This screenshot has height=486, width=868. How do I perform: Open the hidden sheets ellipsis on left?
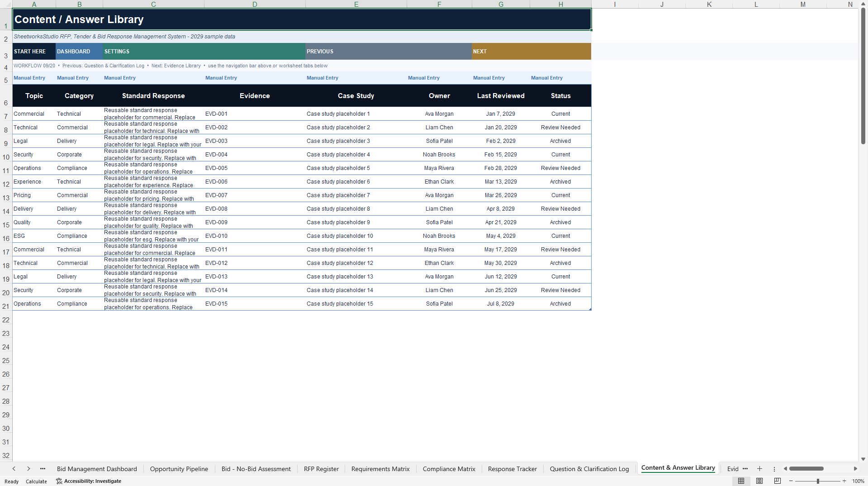tap(43, 469)
